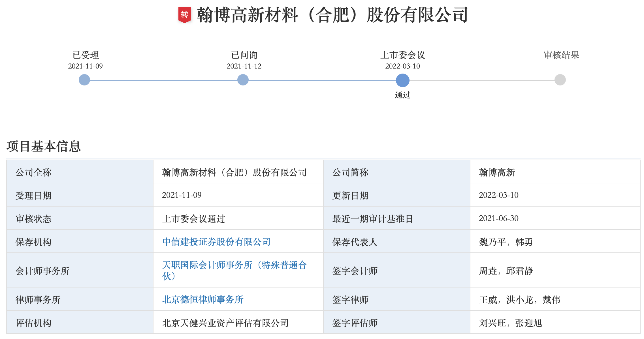This screenshot has width=644, height=339.
Task: Click the grey 审核结果 timeline node
Action: click(x=560, y=80)
